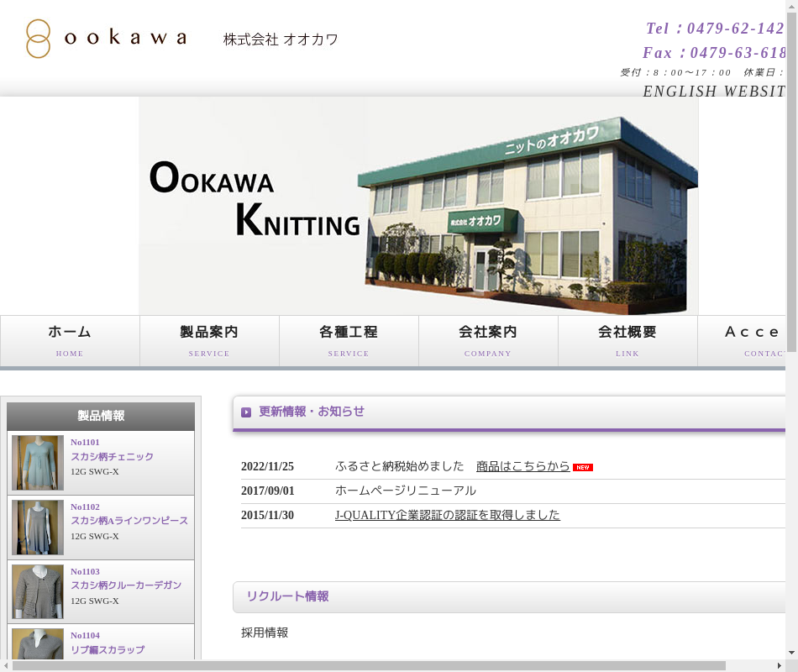Select the No1104 リブ編スカラップ product
The image size is (798, 672).
coord(107,649)
